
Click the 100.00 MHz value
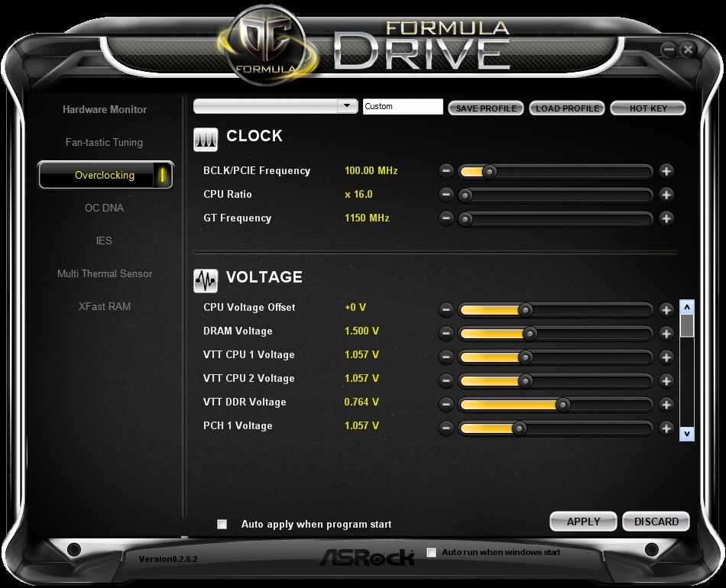(371, 171)
